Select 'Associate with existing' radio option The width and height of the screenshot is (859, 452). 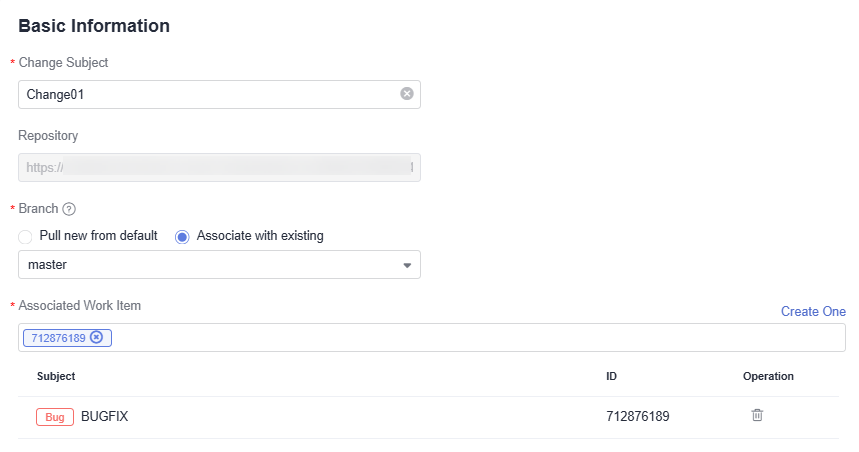(x=182, y=237)
